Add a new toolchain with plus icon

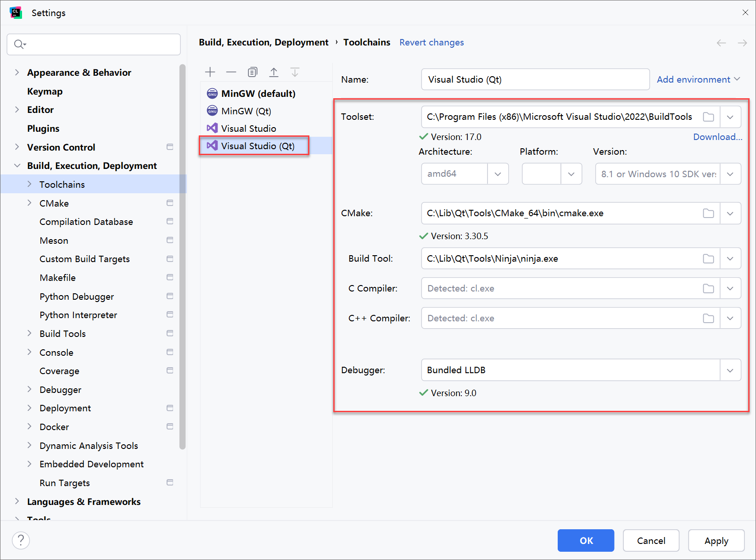(210, 72)
